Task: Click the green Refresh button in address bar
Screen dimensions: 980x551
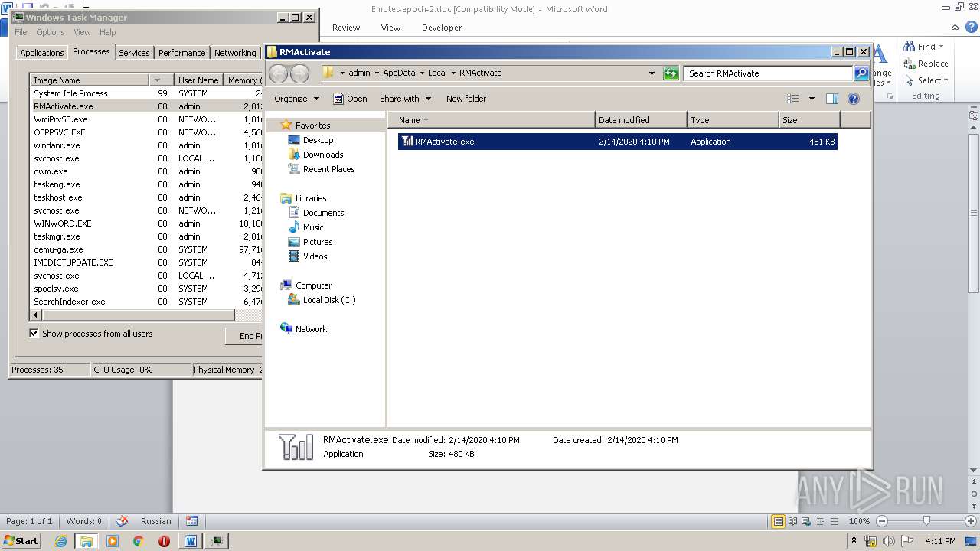Action: coord(671,73)
